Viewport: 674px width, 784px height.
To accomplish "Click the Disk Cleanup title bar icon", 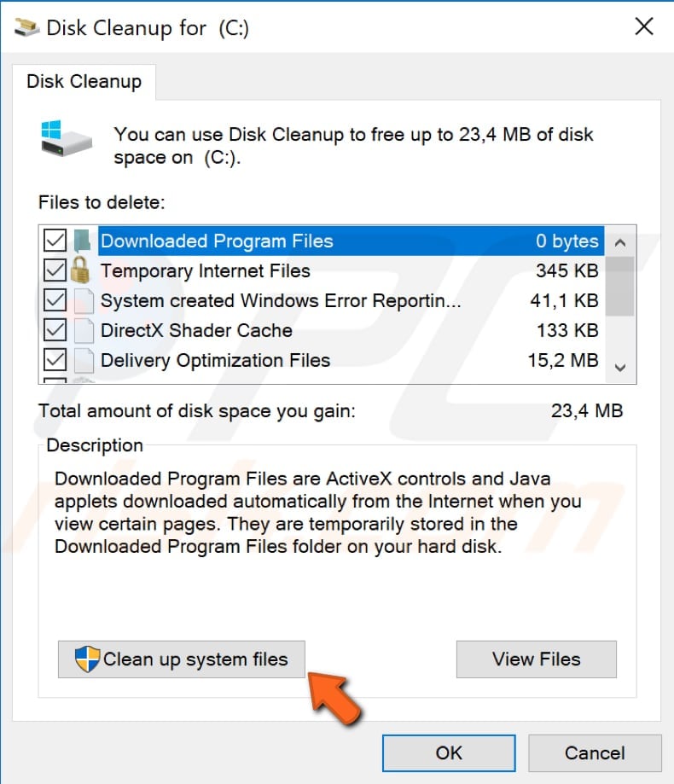I will pos(26,26).
